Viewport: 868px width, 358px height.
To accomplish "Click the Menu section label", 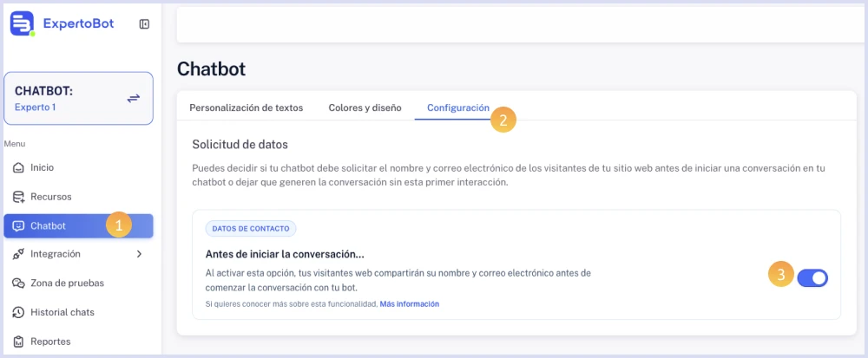I will point(15,144).
